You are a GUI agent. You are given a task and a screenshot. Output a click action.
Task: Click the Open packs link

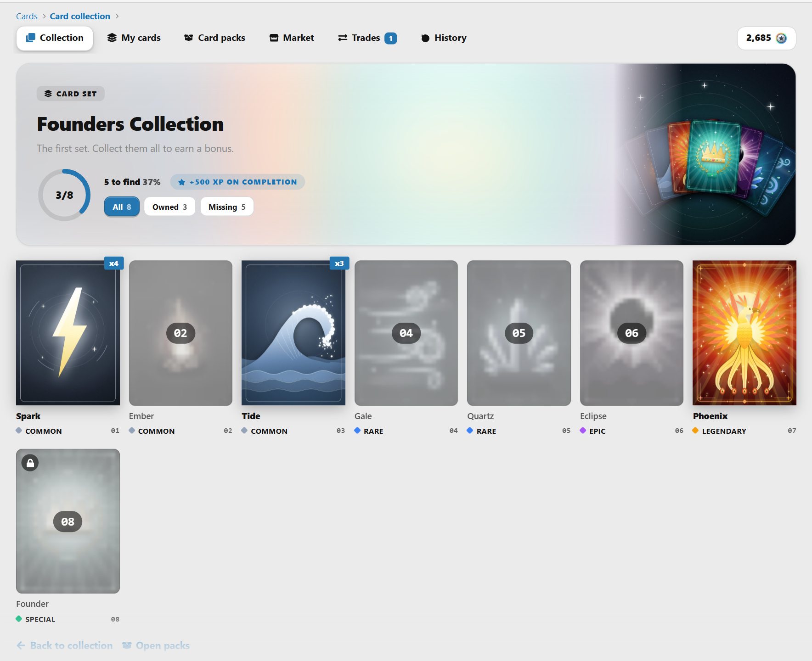[156, 645]
